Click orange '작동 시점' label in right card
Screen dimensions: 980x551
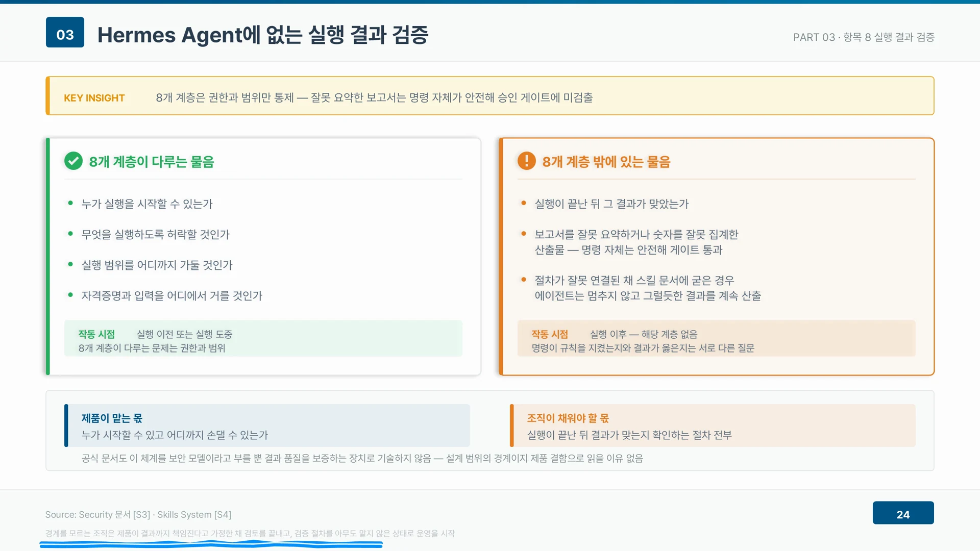click(x=550, y=334)
